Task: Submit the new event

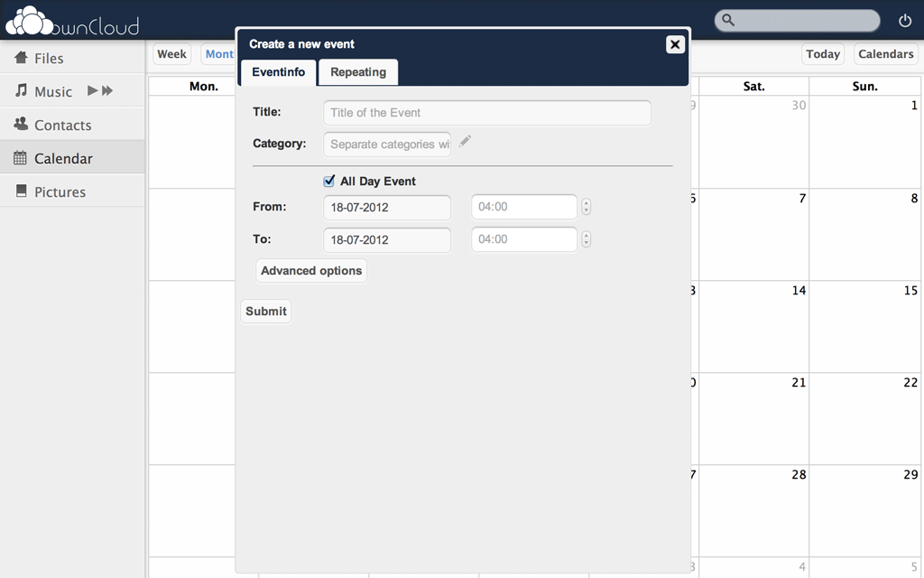Action: pyautogui.click(x=266, y=312)
